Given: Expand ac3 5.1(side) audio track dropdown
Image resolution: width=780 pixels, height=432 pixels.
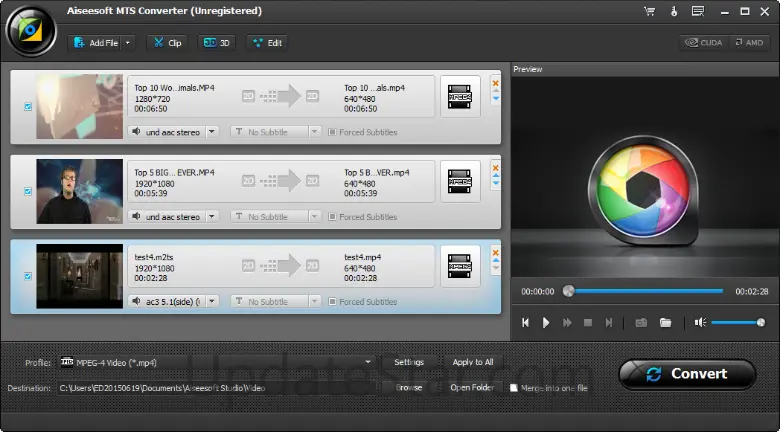Looking at the screenshot, I should pos(212,301).
